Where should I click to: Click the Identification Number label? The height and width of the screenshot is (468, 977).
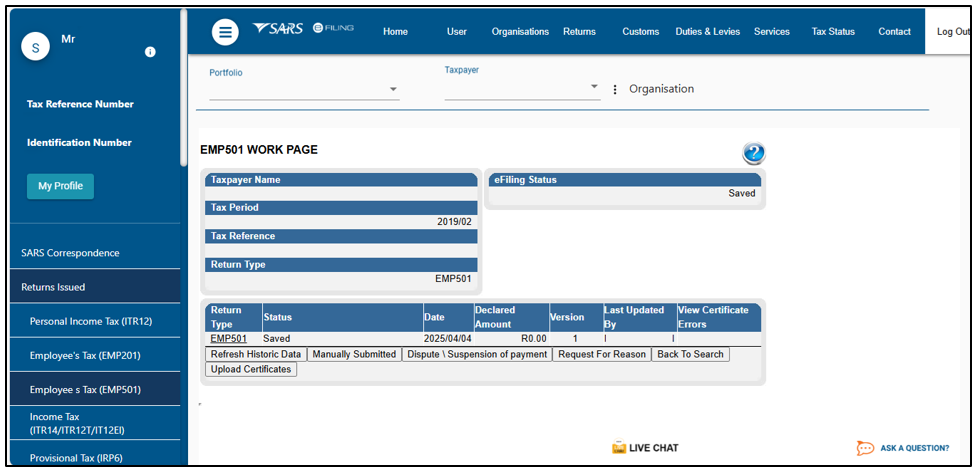point(79,143)
